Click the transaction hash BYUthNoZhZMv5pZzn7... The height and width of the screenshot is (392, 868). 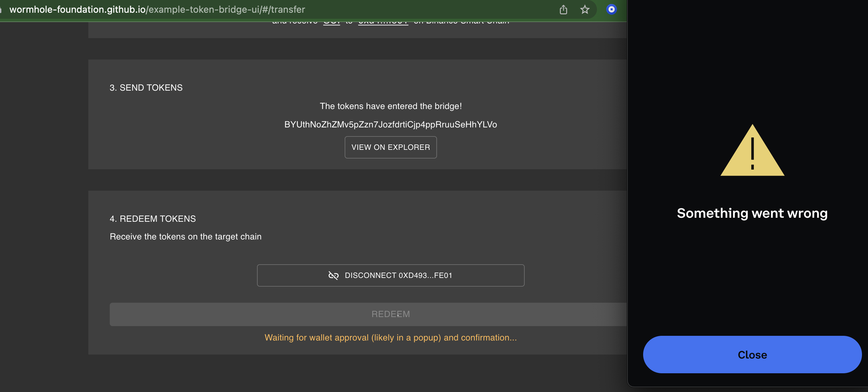(x=390, y=124)
